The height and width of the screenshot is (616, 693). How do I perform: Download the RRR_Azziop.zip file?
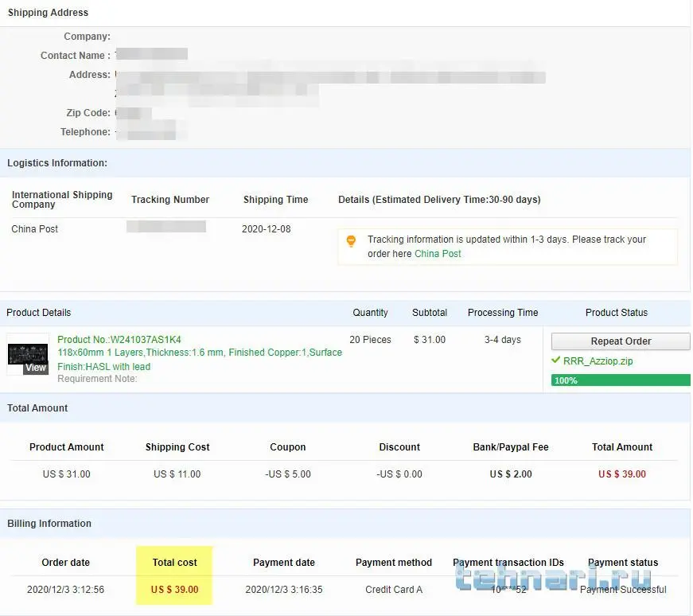click(598, 361)
